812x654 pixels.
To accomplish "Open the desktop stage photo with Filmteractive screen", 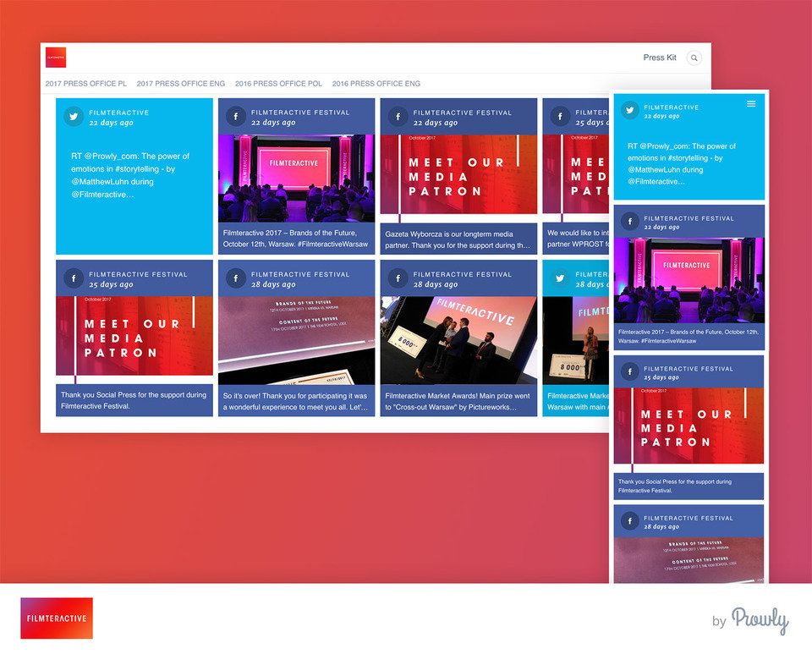I will pyautogui.click(x=296, y=179).
